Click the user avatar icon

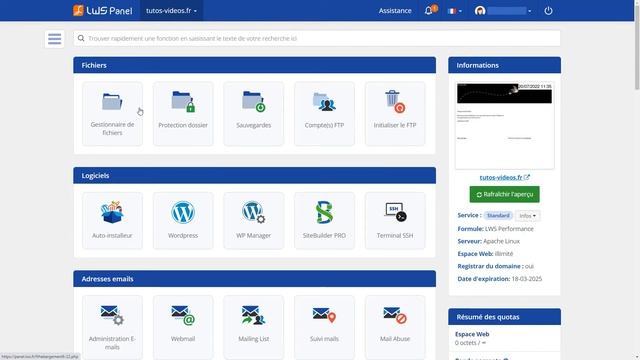(480, 11)
